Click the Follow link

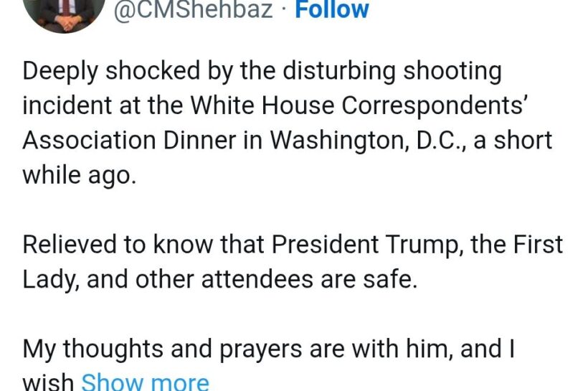tap(332, 10)
